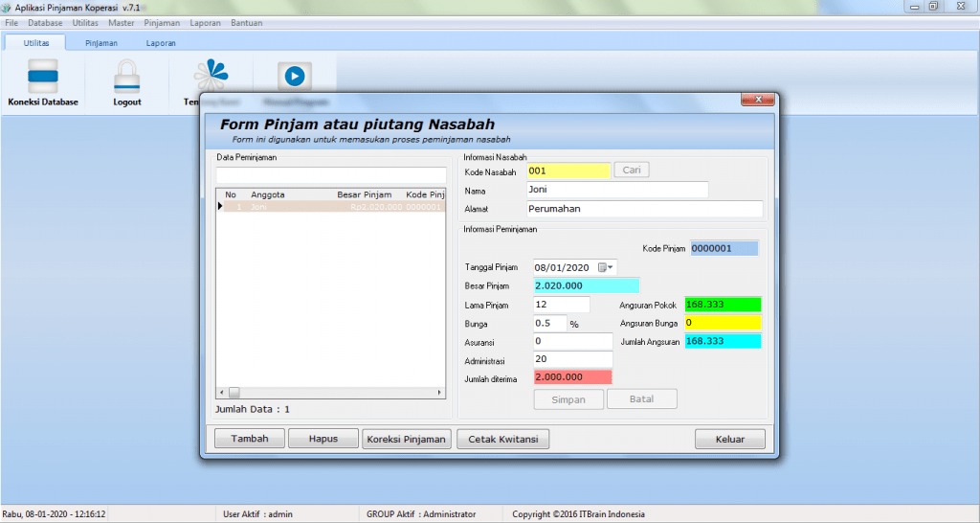Click the Besar Pinjam column header
The width and height of the screenshot is (980, 523).
(x=365, y=194)
